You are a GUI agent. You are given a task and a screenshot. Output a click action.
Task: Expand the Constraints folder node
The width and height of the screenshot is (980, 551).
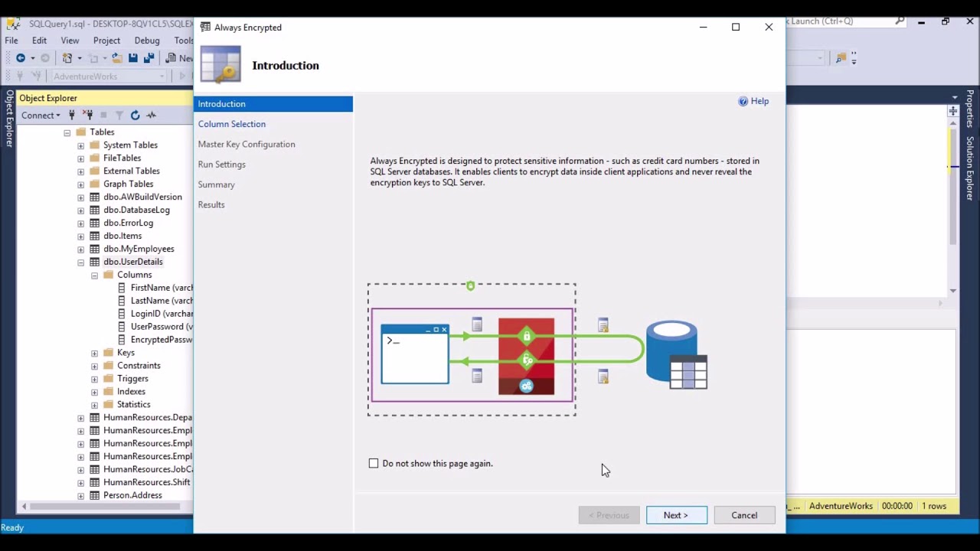click(x=95, y=367)
